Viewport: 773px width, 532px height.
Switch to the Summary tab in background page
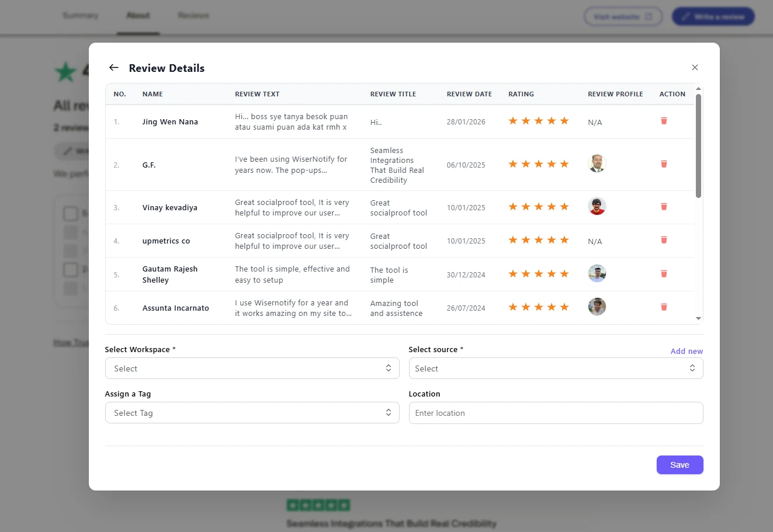(81, 15)
